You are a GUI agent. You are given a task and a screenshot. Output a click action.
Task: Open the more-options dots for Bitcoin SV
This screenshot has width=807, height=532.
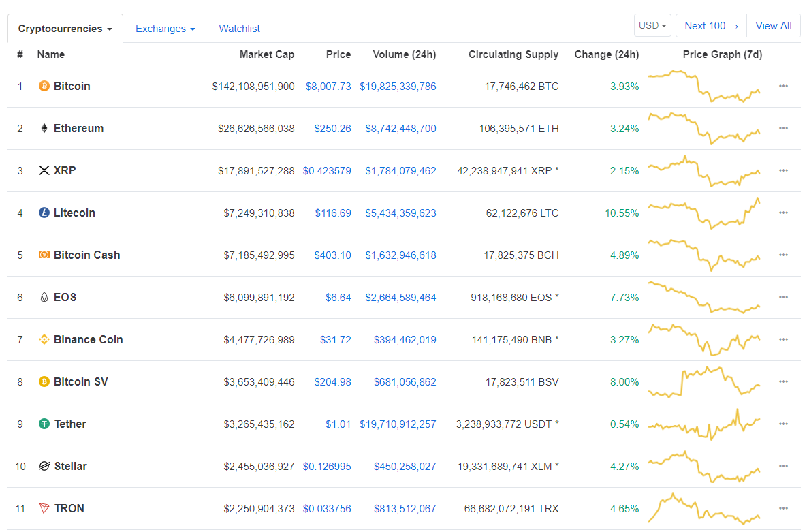[783, 381]
